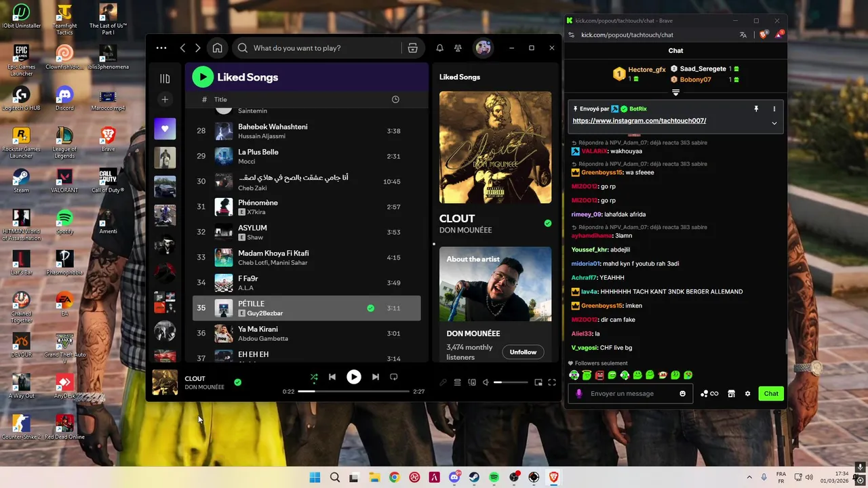Open Steam from the taskbar
868x488 pixels.
[474, 478]
